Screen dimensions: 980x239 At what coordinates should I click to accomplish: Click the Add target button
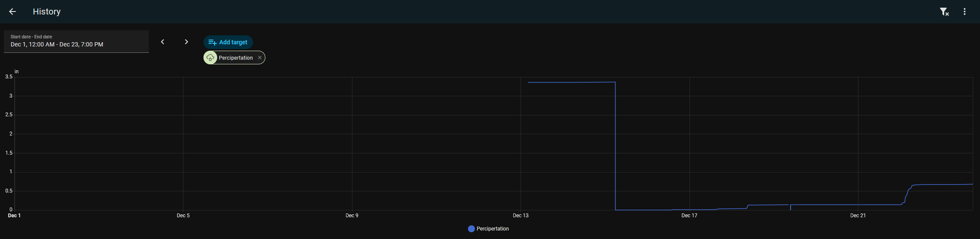pos(228,42)
